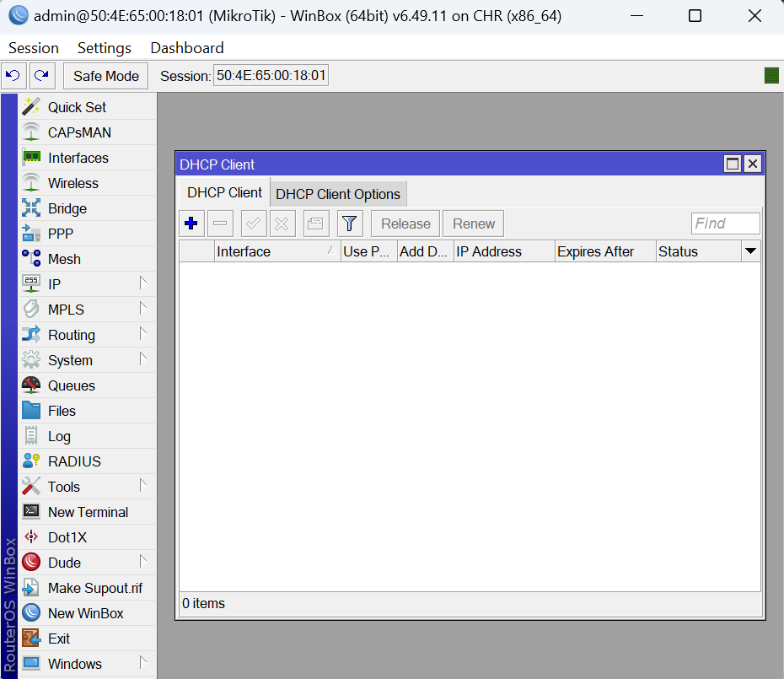The height and width of the screenshot is (679, 784).
Task: Switch to DHCP Client Options tab
Action: [x=338, y=194]
